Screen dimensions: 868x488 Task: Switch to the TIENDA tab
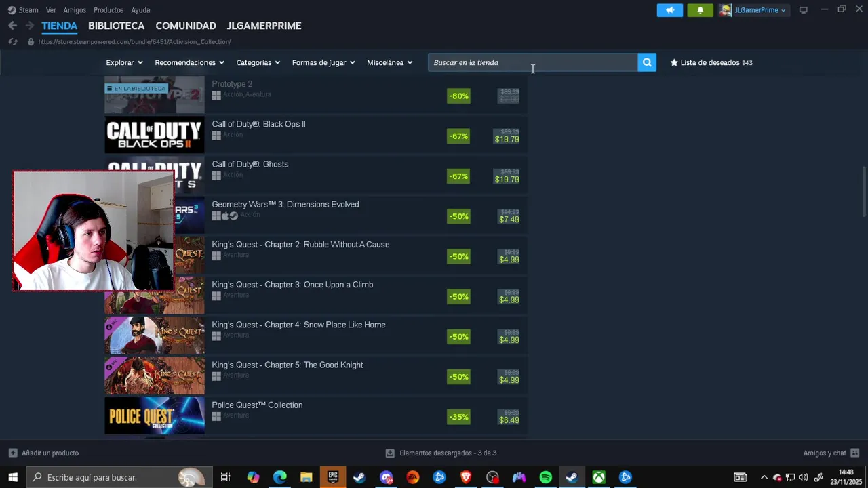point(60,26)
